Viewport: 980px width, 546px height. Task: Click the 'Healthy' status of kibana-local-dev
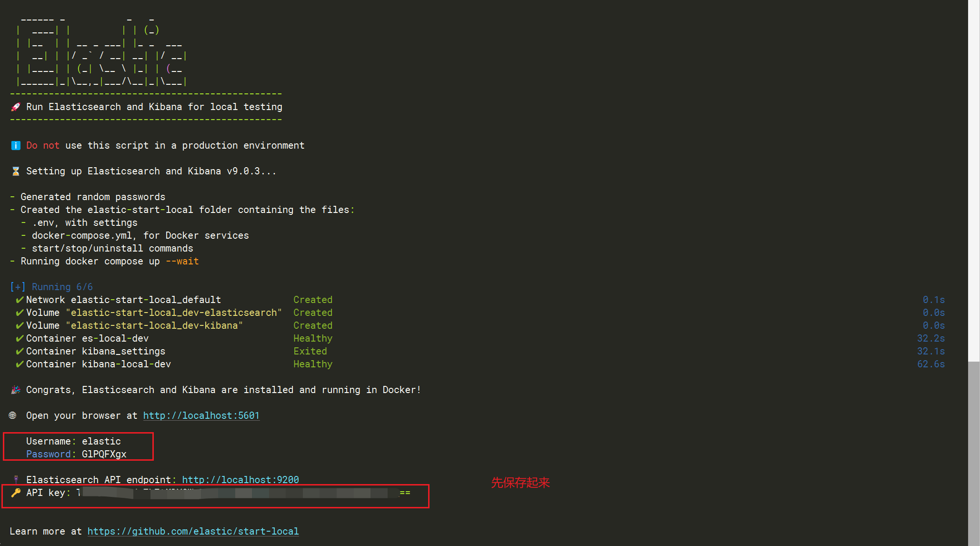tap(313, 364)
